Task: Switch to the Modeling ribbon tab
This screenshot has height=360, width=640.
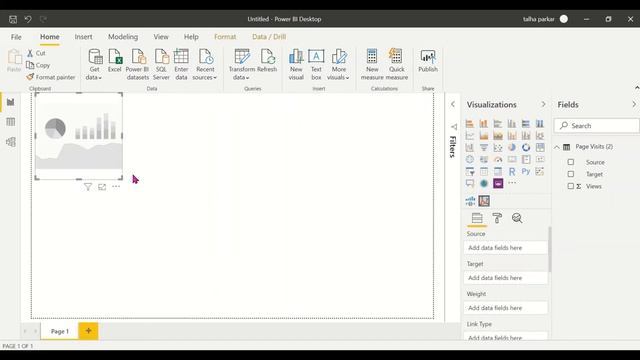Action: 123,37
